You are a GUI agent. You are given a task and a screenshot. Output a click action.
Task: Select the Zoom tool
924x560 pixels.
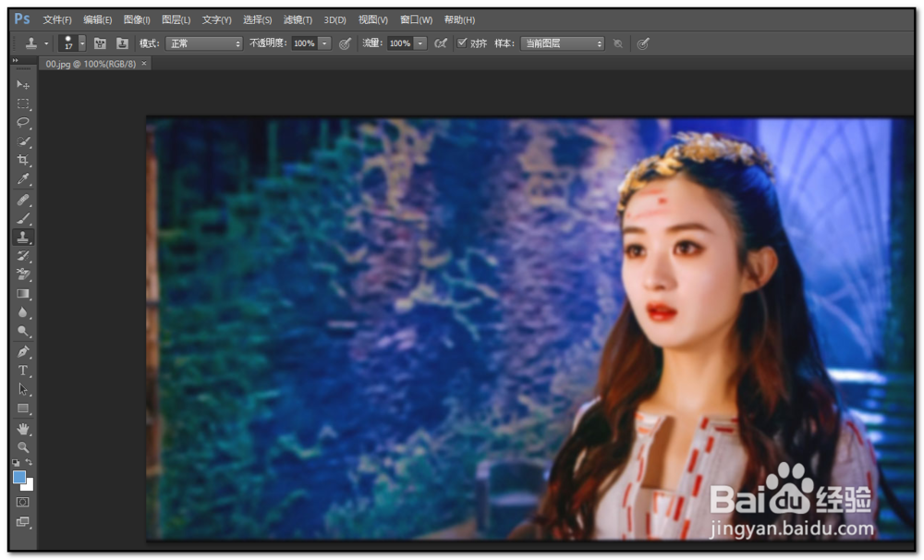click(x=23, y=447)
